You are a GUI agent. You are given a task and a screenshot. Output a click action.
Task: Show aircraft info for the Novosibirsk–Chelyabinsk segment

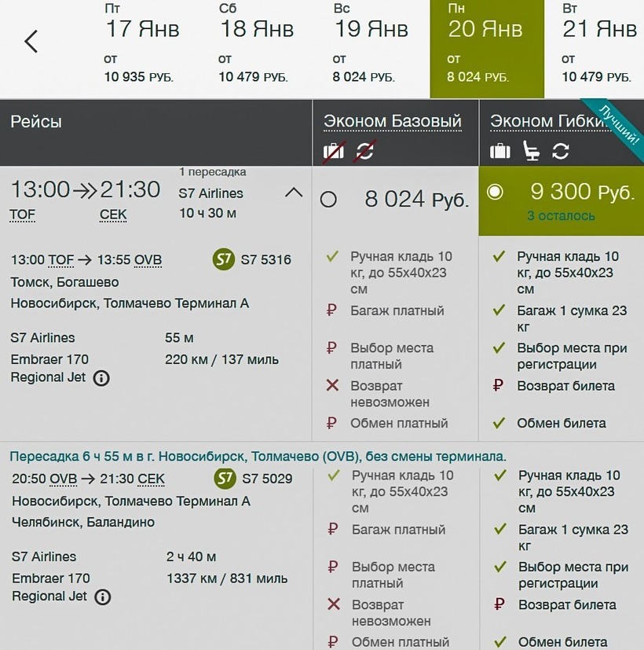(102, 597)
